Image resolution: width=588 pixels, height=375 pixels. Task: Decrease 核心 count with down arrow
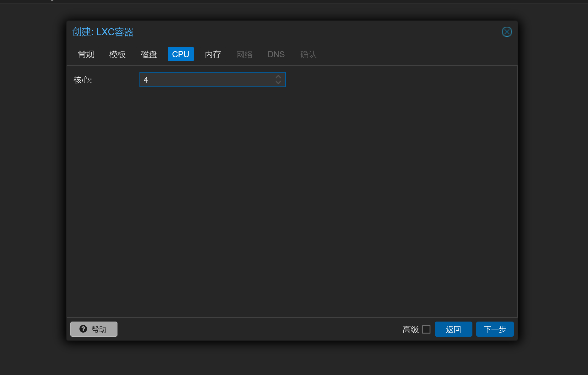[278, 82]
